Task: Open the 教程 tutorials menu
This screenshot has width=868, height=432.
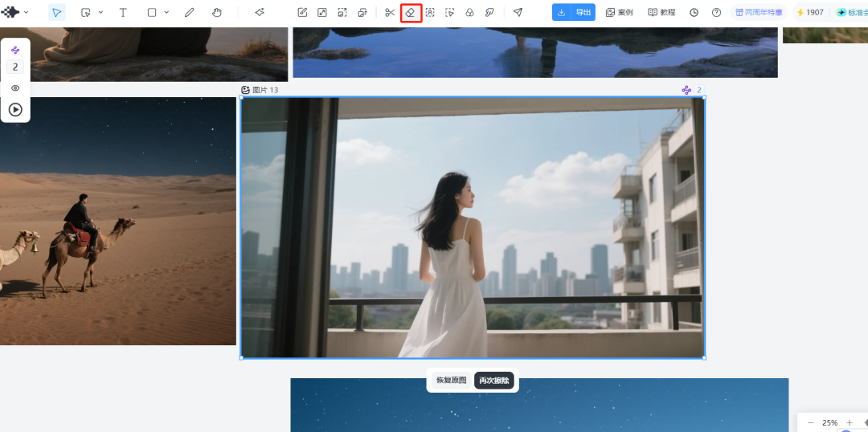Action: click(661, 13)
